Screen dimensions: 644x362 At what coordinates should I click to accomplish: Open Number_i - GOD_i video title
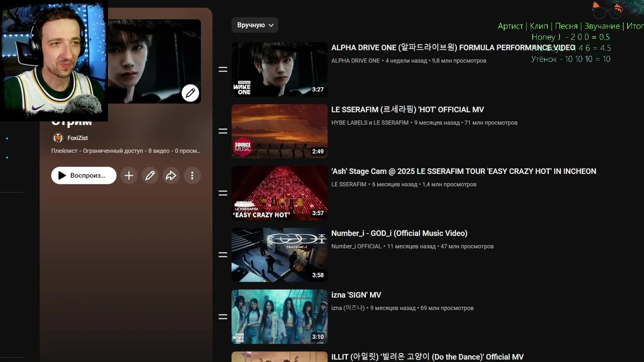[399, 233]
